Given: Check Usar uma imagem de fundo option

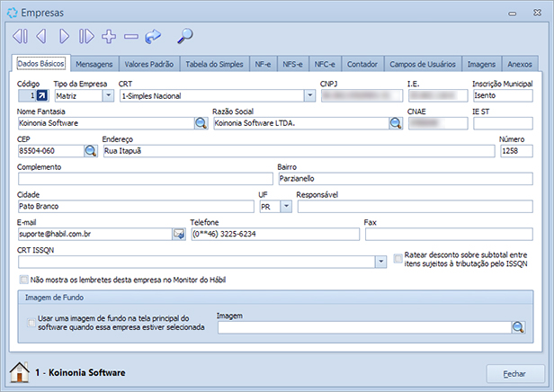Looking at the screenshot, I should click(x=31, y=323).
